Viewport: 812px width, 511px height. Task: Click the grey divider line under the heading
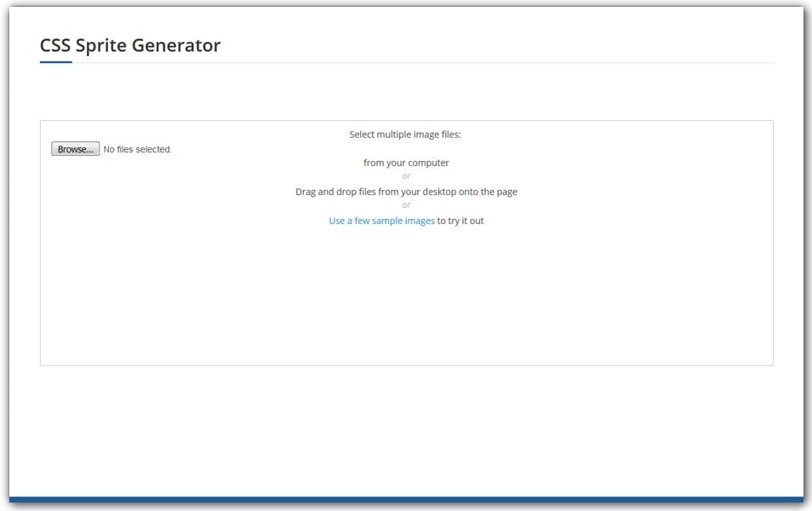point(426,62)
